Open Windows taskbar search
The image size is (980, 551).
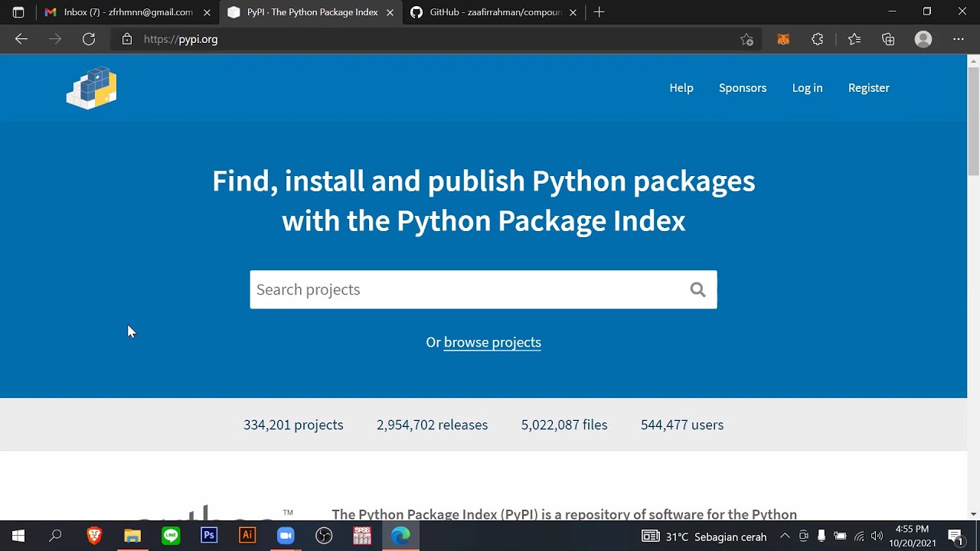click(x=55, y=536)
